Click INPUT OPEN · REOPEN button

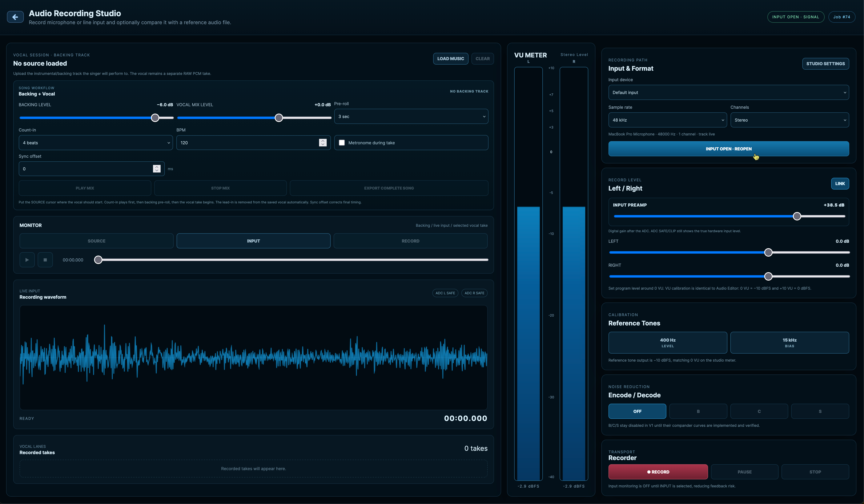click(729, 149)
